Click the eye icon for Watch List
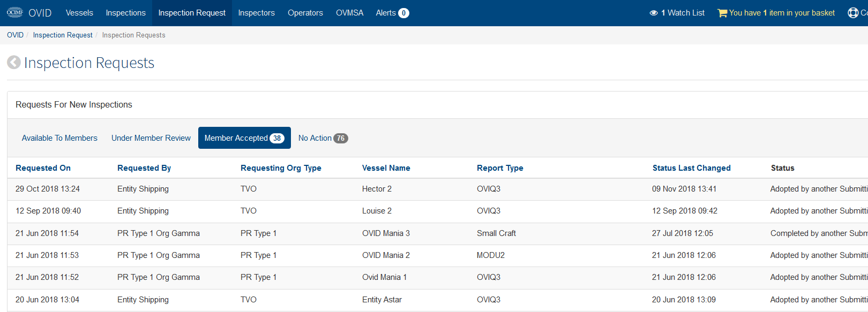The height and width of the screenshot is (312, 868). (654, 13)
